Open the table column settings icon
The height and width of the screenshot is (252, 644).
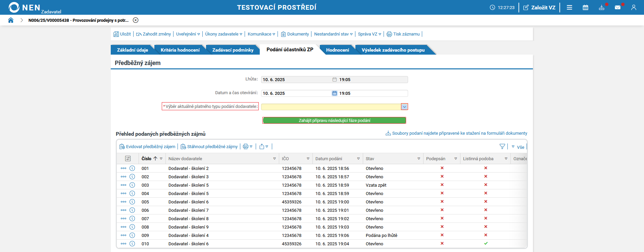tap(128, 159)
